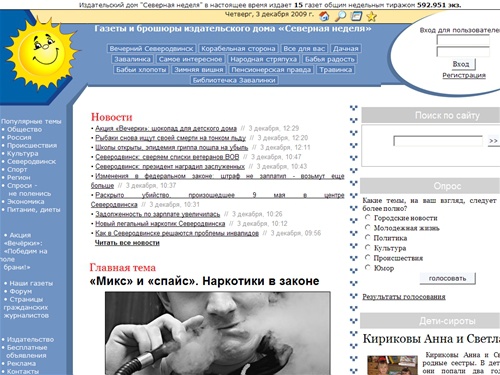Image resolution: width=500 pixels, height=375 pixels.
Task: Open news Новый легальный наркотик Северодвинска
Action: [x=160, y=223]
